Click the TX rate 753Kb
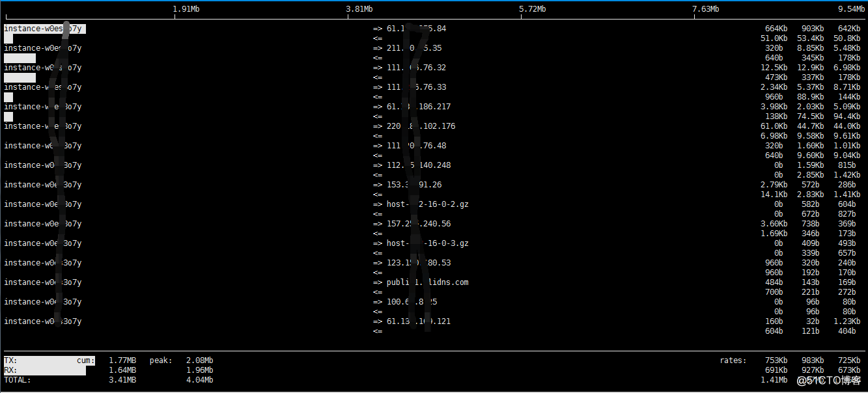The image size is (868, 393). 776,360
